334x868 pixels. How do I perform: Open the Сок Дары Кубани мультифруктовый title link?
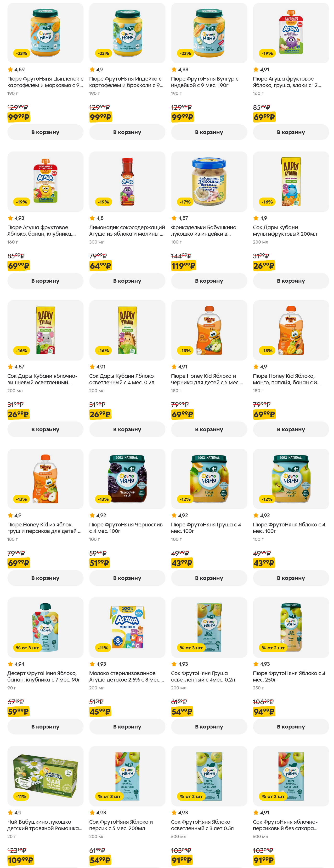(x=284, y=230)
